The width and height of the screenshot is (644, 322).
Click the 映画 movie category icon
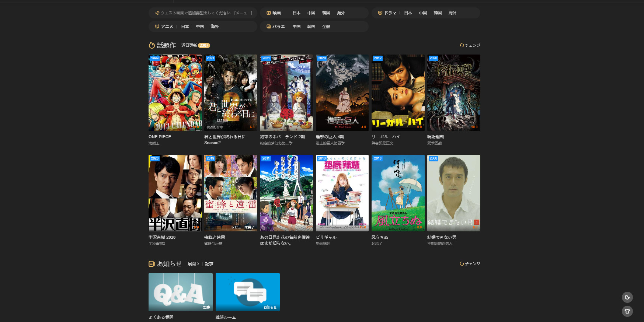269,13
